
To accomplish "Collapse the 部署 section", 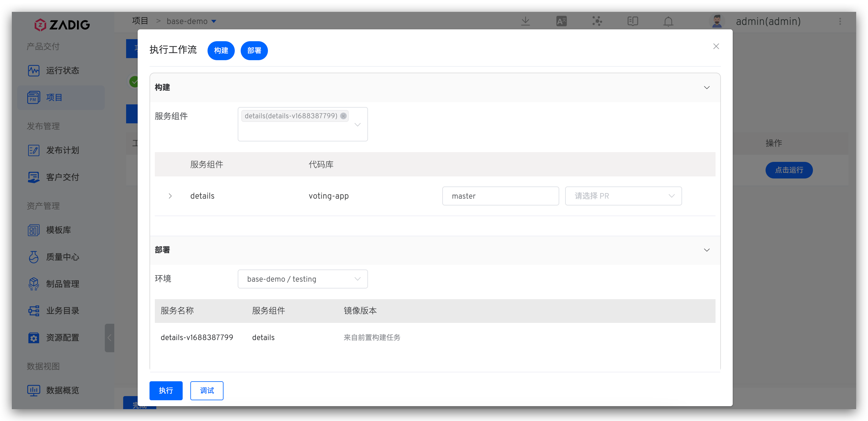I will (x=707, y=250).
